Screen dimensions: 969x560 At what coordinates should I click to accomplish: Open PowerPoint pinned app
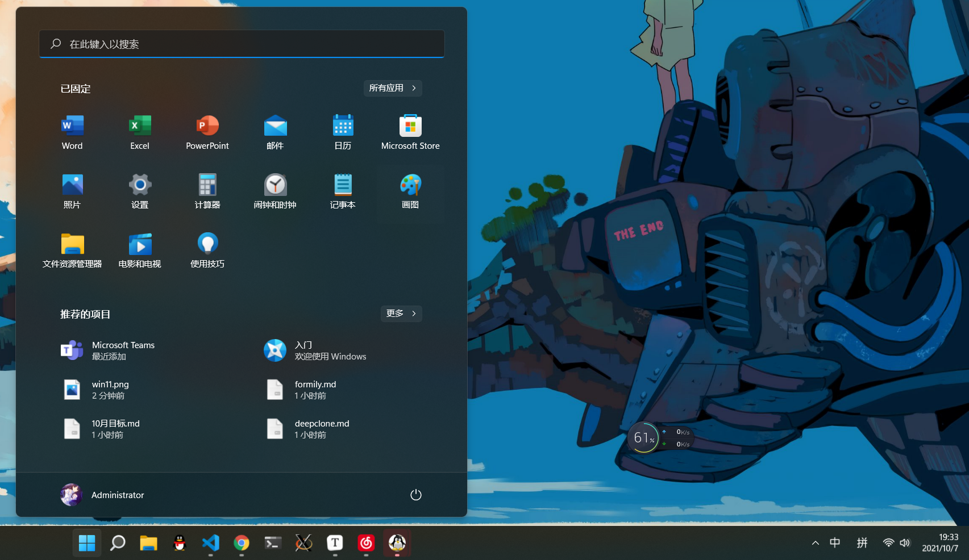point(207,132)
